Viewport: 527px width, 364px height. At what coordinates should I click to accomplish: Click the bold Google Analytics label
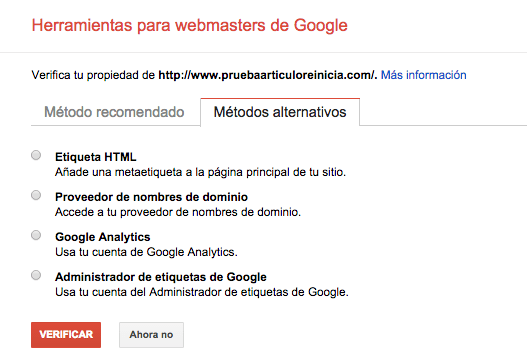pyautogui.click(x=103, y=237)
